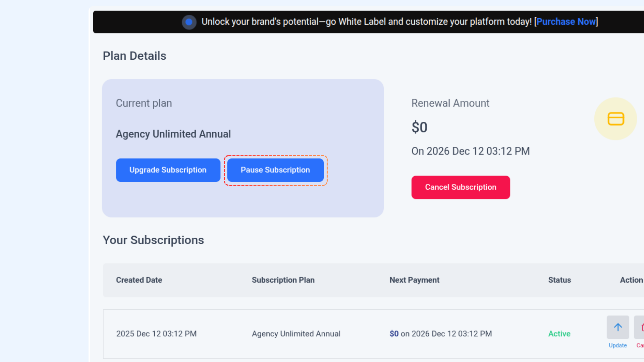
Task: Click the Renewal Amount $0 value
Action: coord(419,127)
